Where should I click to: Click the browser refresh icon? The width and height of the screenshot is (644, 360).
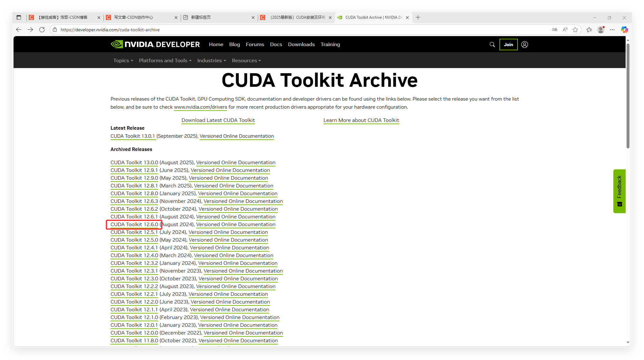42,30
